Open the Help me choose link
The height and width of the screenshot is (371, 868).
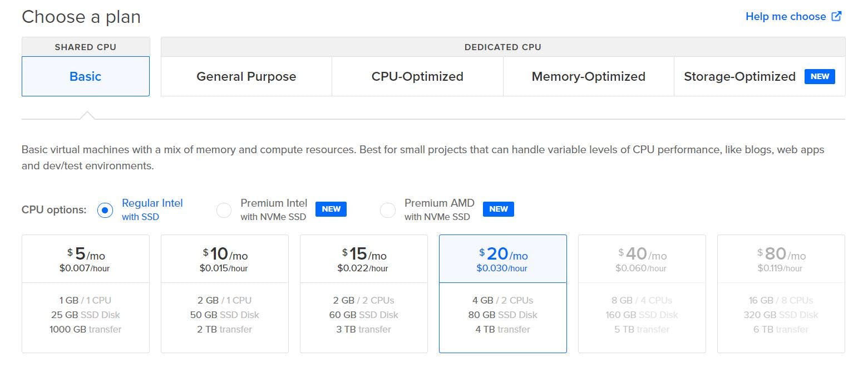pyautogui.click(x=786, y=16)
